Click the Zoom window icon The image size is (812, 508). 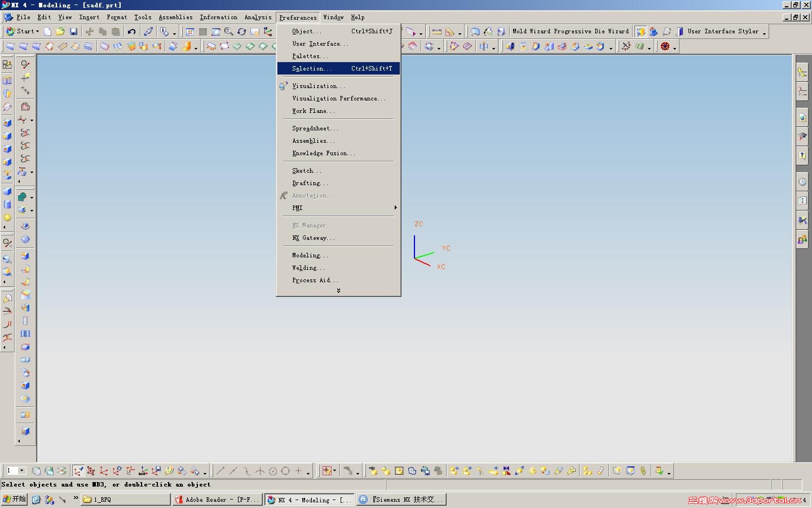pos(215,32)
